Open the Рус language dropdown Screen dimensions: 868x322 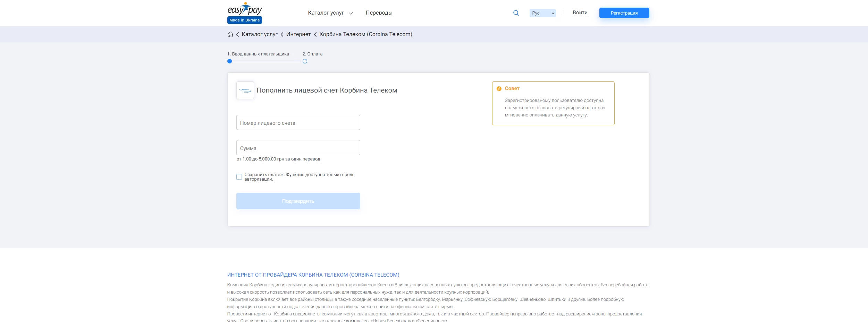542,13
